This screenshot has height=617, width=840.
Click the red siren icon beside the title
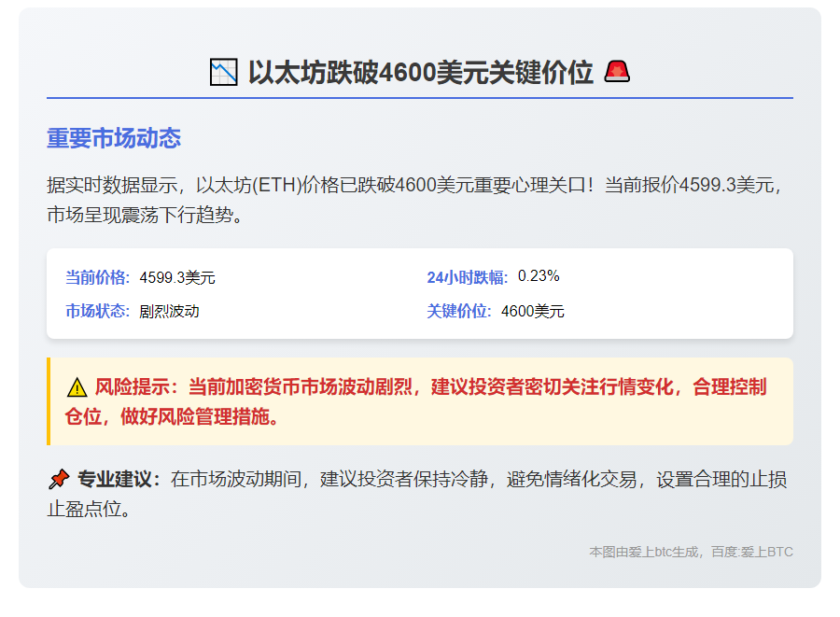[618, 68]
